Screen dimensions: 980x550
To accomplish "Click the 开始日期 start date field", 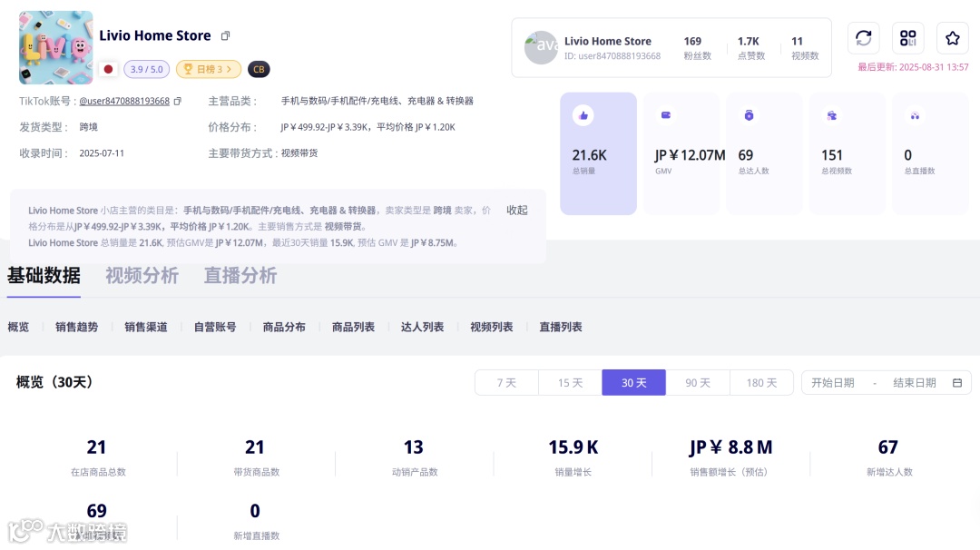I will point(832,382).
